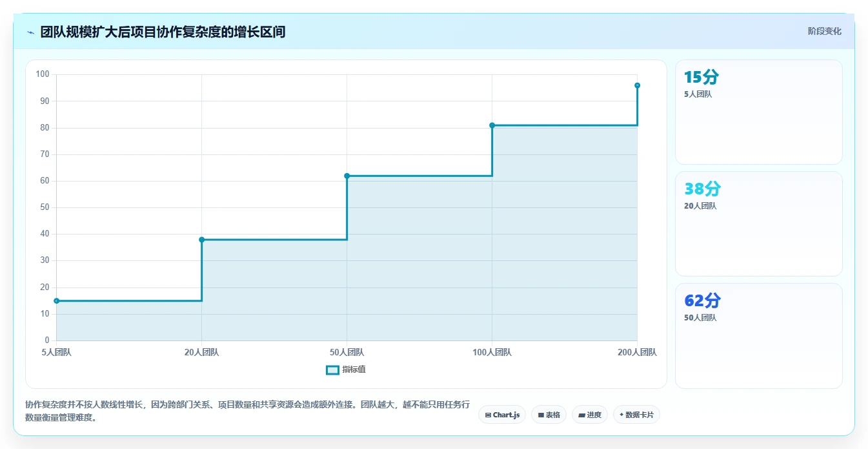
Task: Open the 62分 data card
Action: pos(759,336)
